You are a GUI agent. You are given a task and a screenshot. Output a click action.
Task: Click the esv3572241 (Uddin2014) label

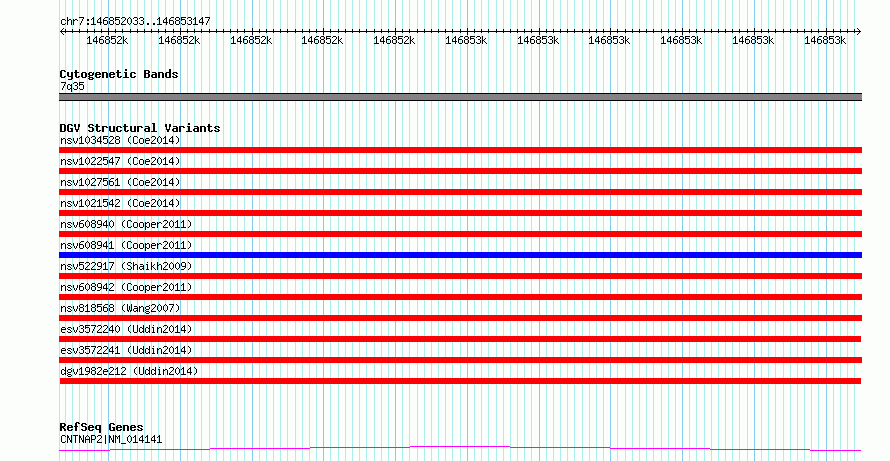(x=126, y=350)
